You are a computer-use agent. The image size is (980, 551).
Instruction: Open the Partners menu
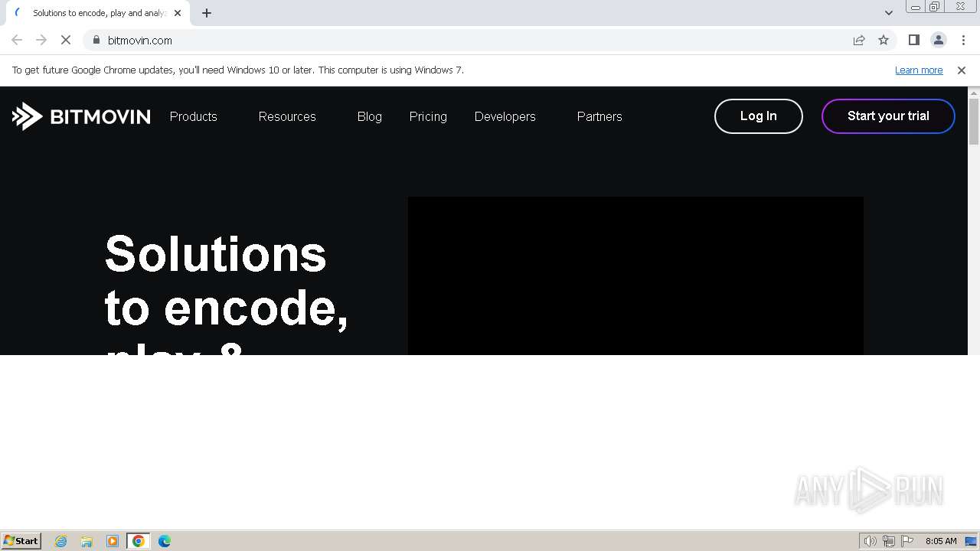(x=599, y=116)
